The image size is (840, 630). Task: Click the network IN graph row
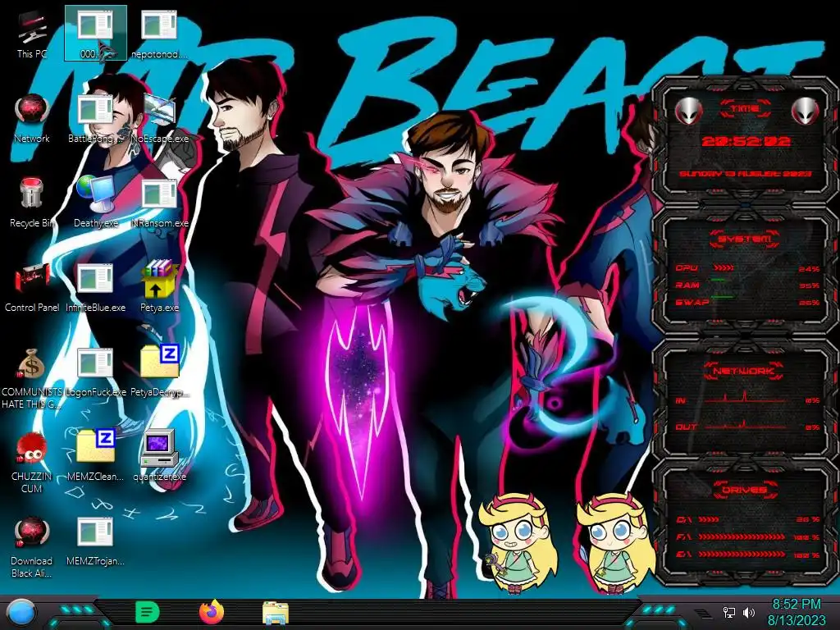coord(747,399)
